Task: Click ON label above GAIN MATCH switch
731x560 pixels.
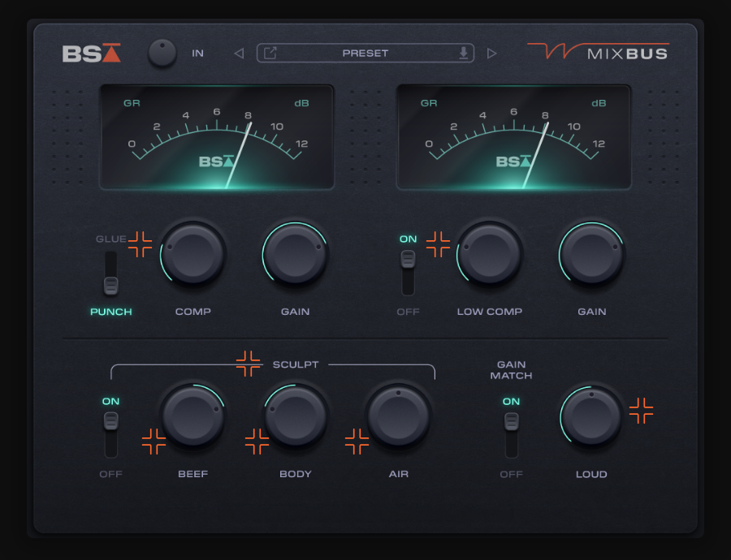Action: (512, 402)
